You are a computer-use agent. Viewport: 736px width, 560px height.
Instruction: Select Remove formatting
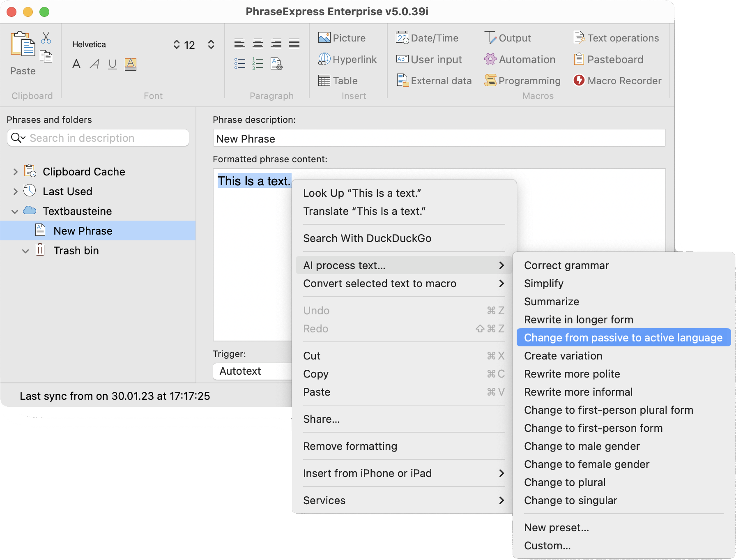pos(404,446)
